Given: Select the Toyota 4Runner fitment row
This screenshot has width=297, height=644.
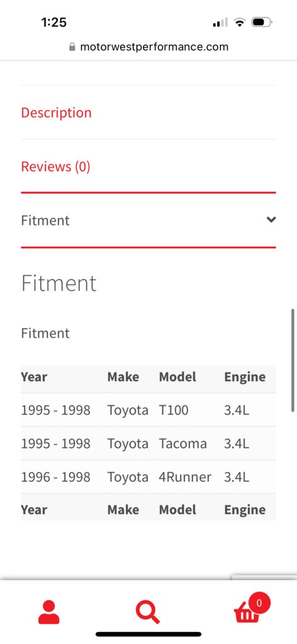Looking at the screenshot, I should [x=148, y=477].
